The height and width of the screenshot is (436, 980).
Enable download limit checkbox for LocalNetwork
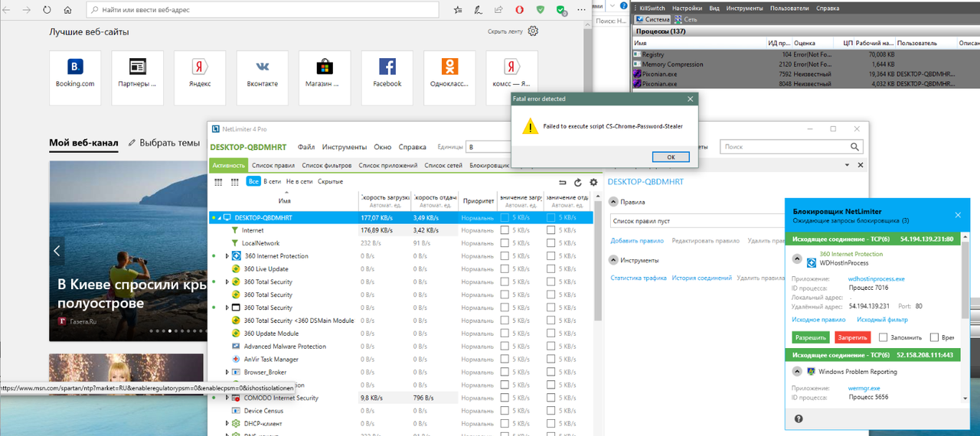505,243
